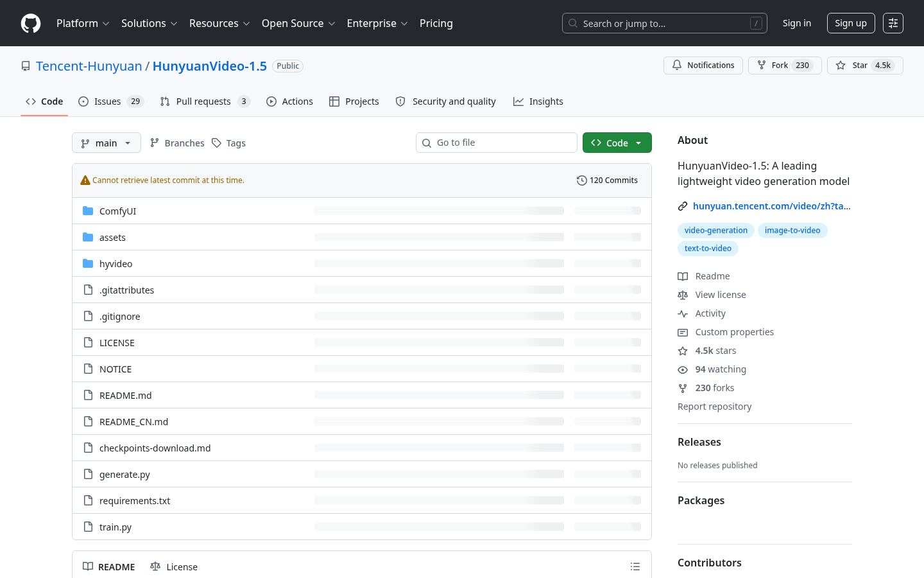The width and height of the screenshot is (924, 578).
Task: Open Custom properties link
Action: click(x=726, y=332)
